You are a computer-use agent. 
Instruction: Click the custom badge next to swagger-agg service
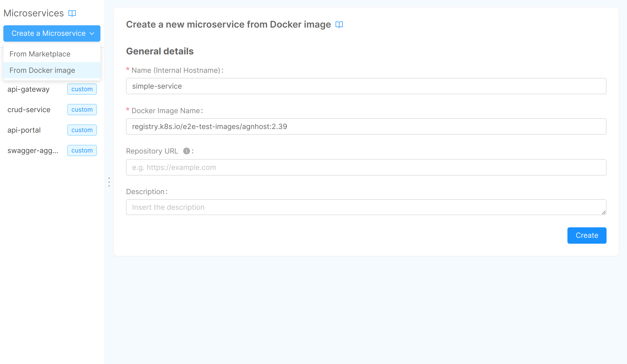pos(82,150)
